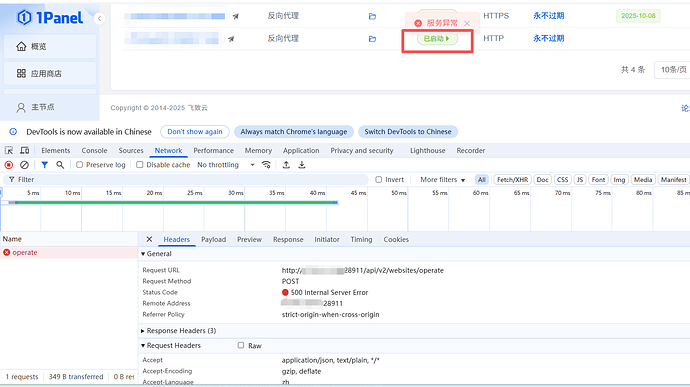Click the 1Panel logo
This screenshot has height=387, width=690.
pos(50,18)
